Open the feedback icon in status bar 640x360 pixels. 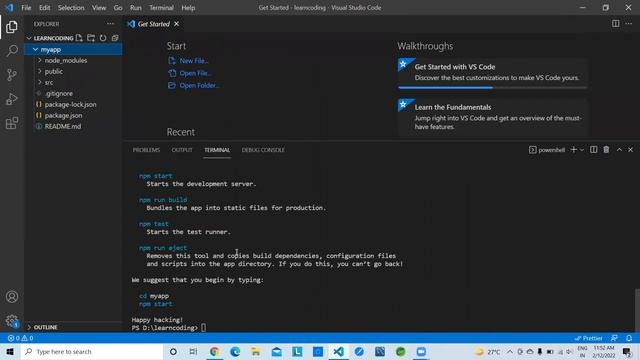(x=614, y=338)
